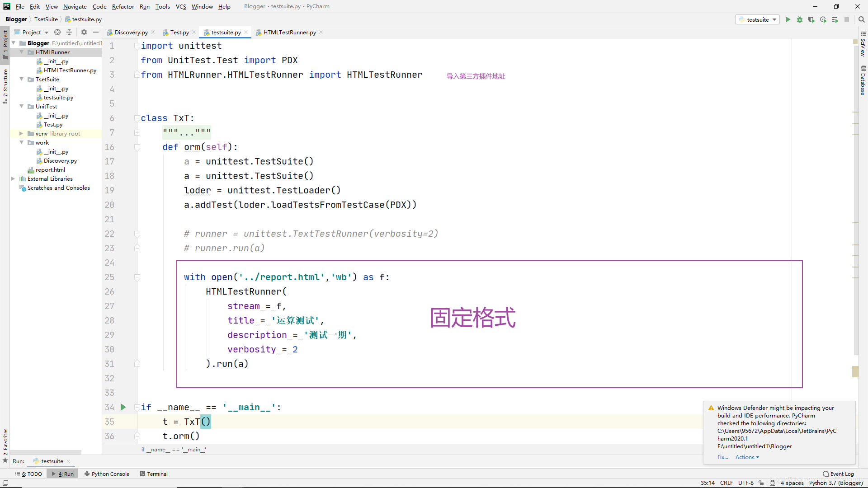Viewport: 868px width, 488px height.
Task: Fold the def orm method
Action: point(137,147)
